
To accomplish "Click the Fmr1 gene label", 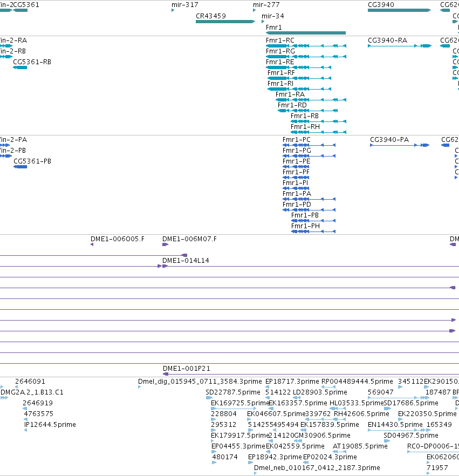I will 273,28.
